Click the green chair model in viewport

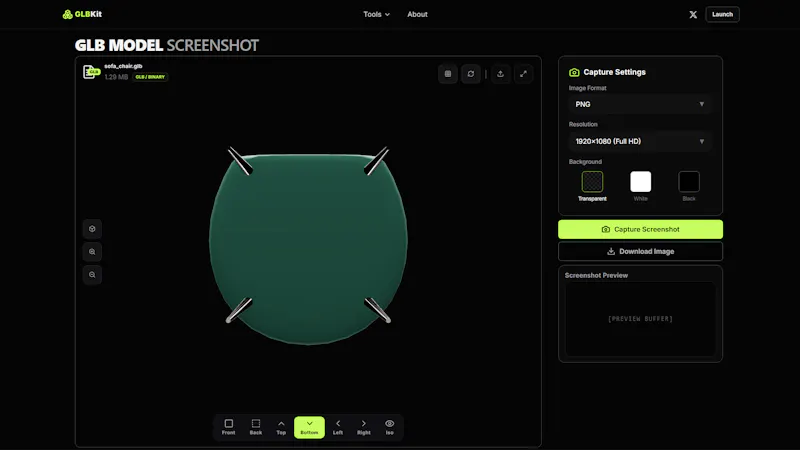coord(308,246)
